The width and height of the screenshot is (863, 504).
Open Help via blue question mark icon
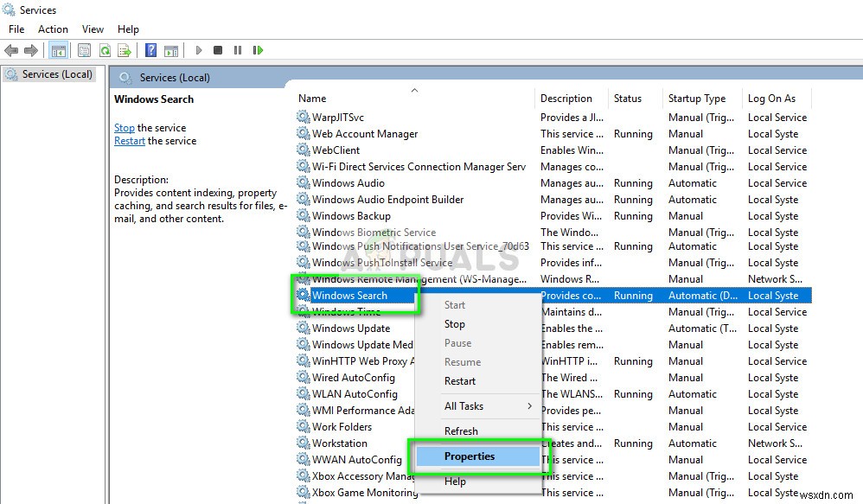point(150,51)
